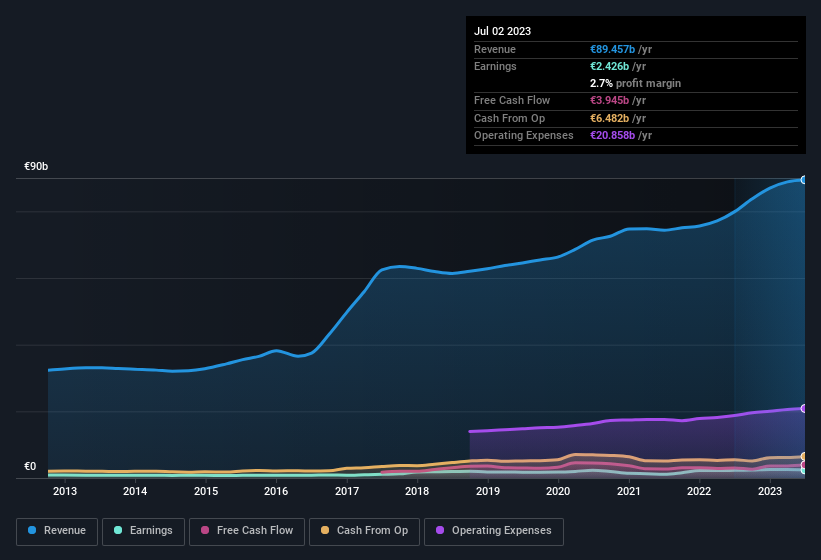This screenshot has height=560, width=821.
Task: Click the 2023 x-axis label
Action: 770,491
